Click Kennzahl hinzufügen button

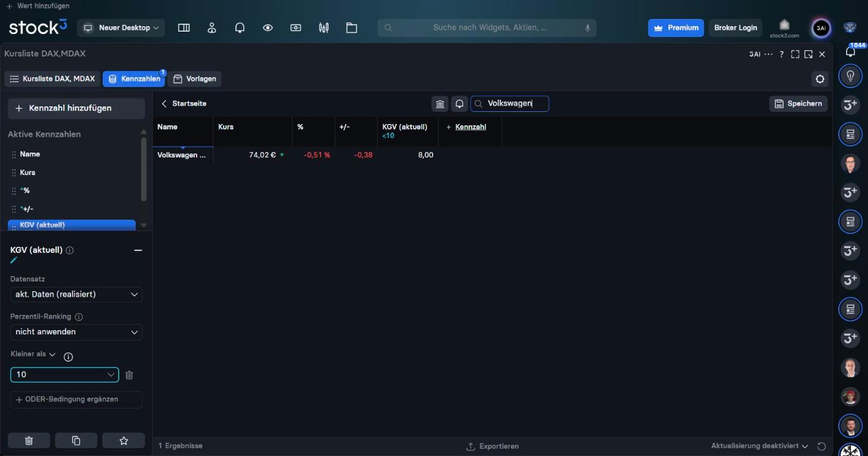76,108
